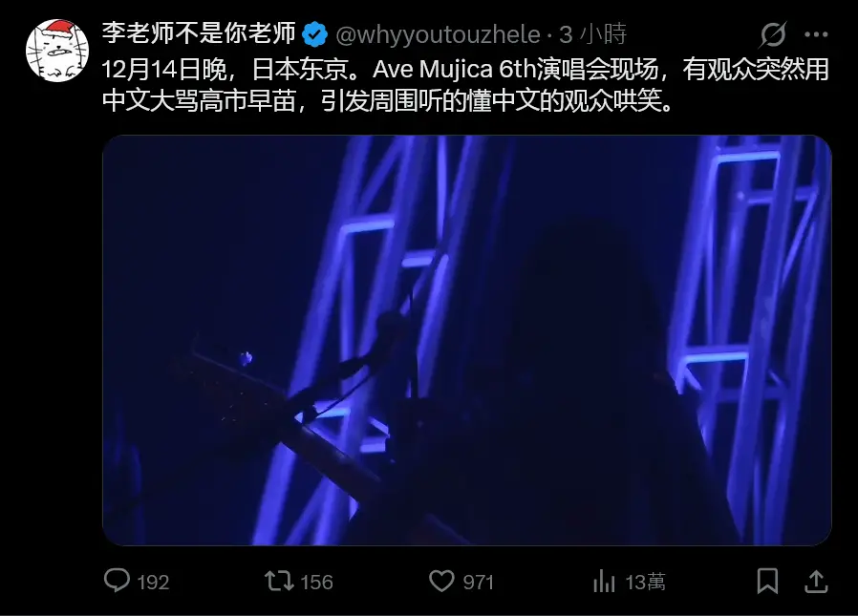Click the 156 repost count
Screen dimensions: 858x616
(316, 582)
